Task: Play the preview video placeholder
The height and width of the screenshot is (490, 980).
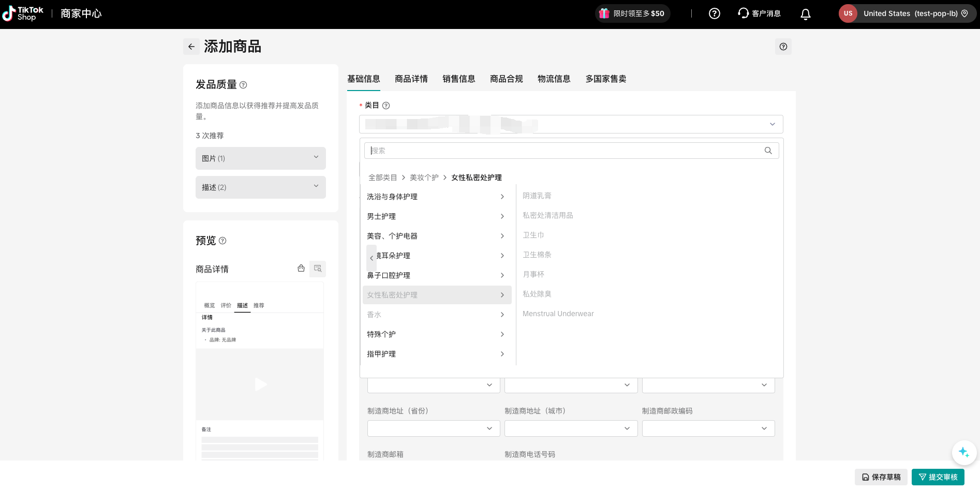Action: [260, 384]
